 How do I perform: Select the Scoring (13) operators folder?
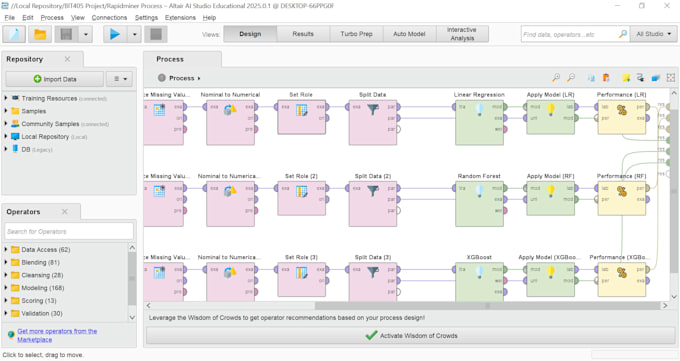click(39, 301)
